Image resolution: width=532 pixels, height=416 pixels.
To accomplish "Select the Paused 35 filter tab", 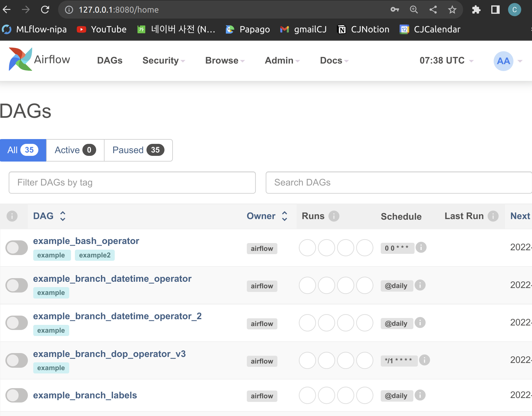I will tap(138, 150).
